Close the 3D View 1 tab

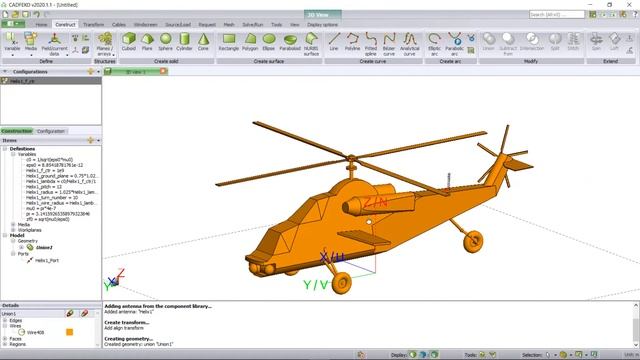click(x=163, y=71)
